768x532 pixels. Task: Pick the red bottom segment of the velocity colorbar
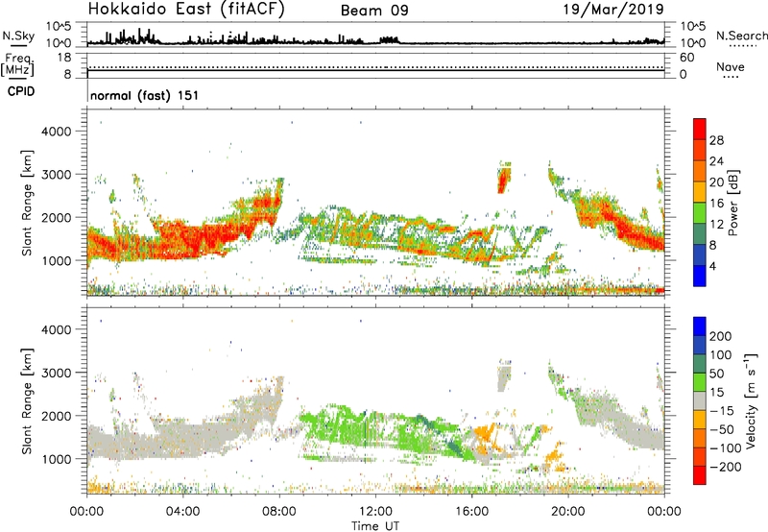point(700,475)
